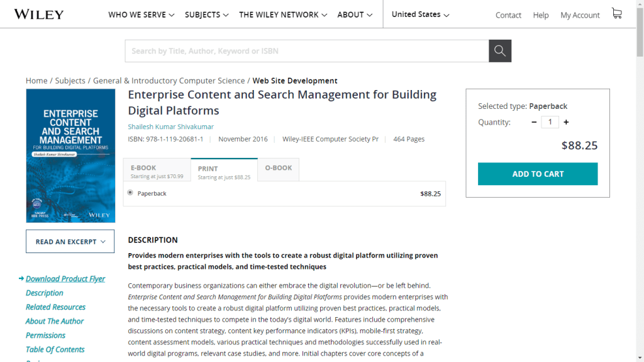Image resolution: width=644 pixels, height=362 pixels.
Task: Select the Paperback radio button
Action: tap(130, 193)
